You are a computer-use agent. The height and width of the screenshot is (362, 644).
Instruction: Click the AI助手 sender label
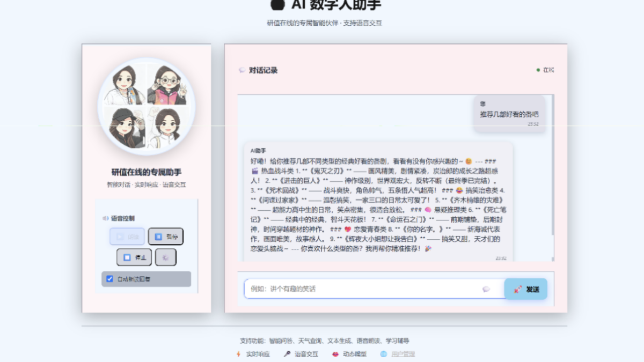click(258, 151)
